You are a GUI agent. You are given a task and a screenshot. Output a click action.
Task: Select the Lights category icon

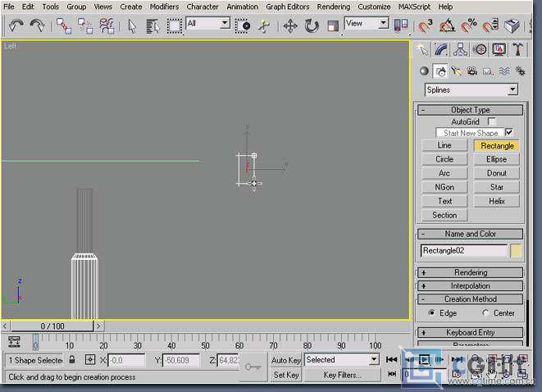point(456,71)
